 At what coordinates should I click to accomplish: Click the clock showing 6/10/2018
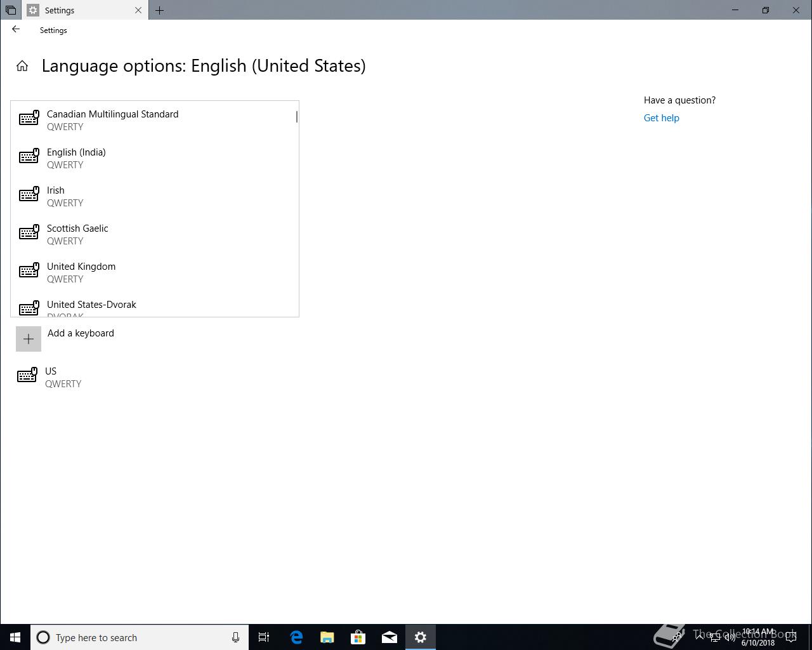(758, 637)
